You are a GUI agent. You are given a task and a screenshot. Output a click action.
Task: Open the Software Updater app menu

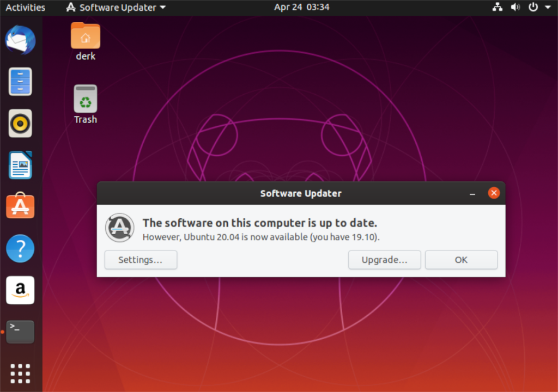[115, 7]
